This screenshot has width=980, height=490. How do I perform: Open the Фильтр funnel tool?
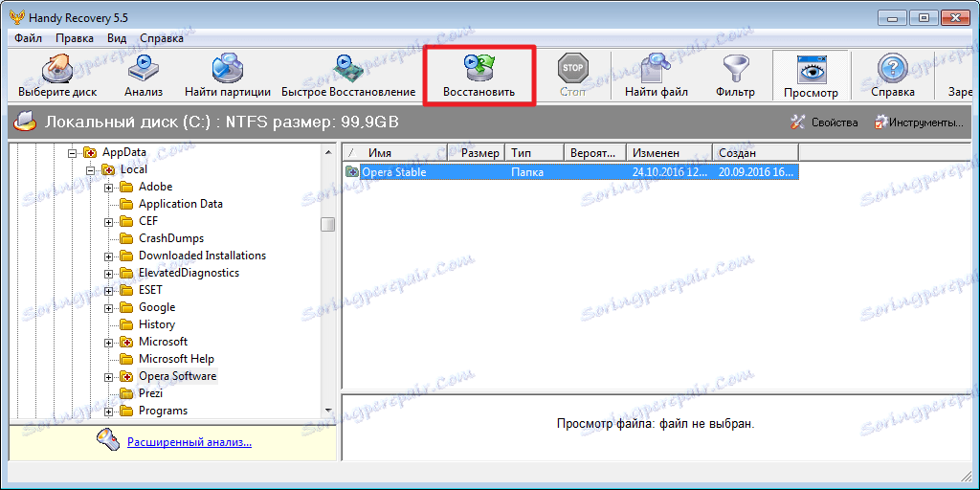[x=736, y=77]
